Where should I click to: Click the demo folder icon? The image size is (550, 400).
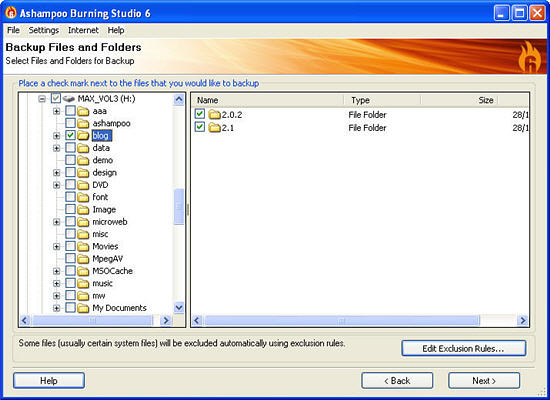point(83,160)
